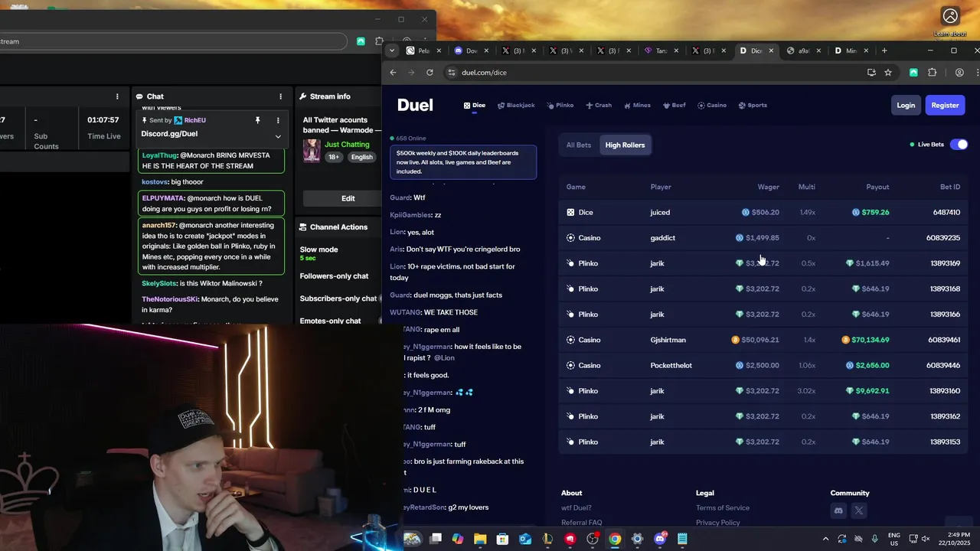This screenshot has width=980, height=551.
Task: Click the Just Chatting category thumbnail
Action: [x=312, y=151]
